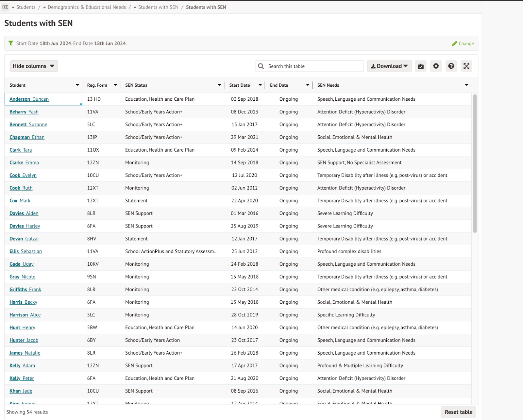Image resolution: width=523 pixels, height=420 pixels.
Task: Click the pencil Change filter link
Action: click(463, 43)
